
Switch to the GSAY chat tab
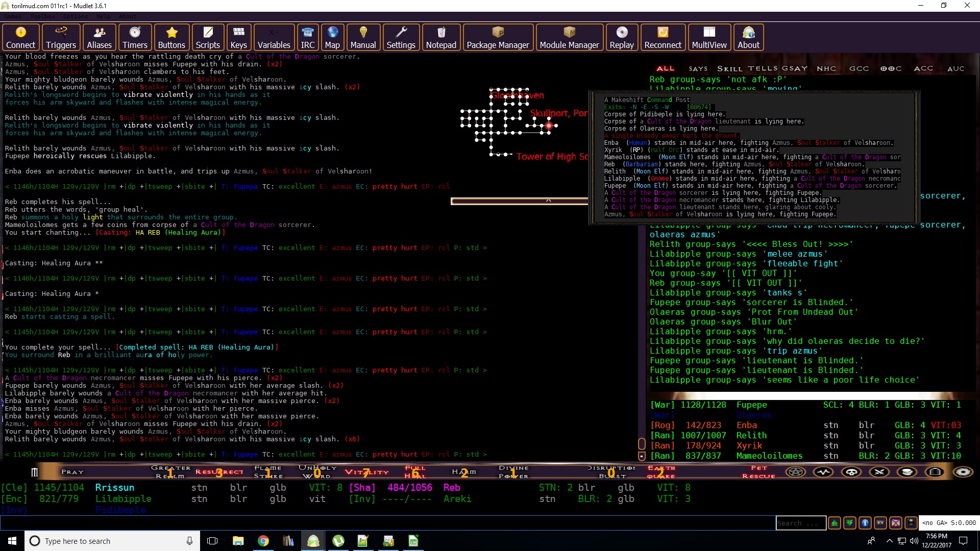795,68
